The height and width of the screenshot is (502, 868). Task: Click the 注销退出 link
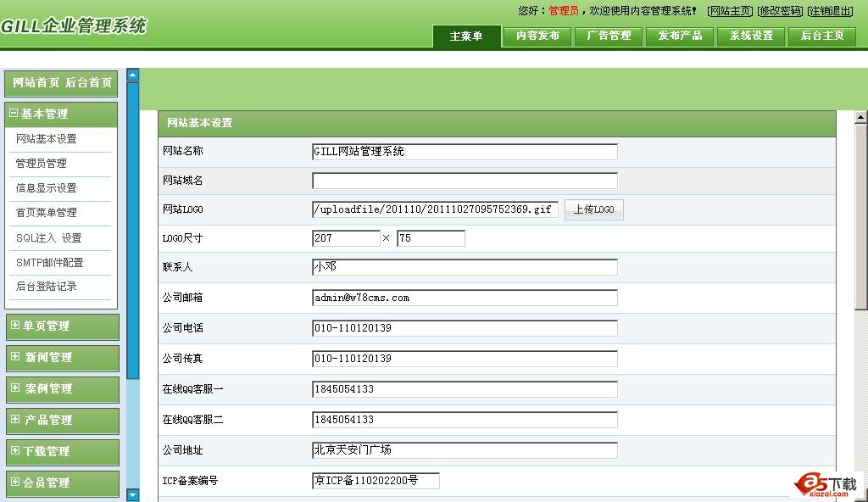pos(830,11)
